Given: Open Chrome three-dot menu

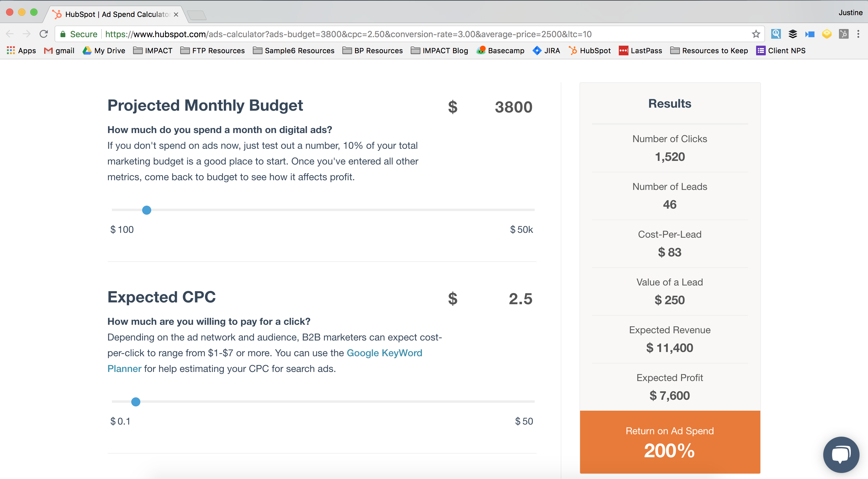Looking at the screenshot, I should pyautogui.click(x=858, y=34).
